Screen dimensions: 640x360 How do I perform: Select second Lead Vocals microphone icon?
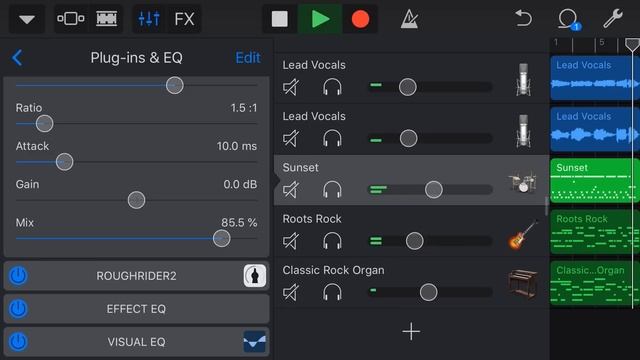point(523,131)
